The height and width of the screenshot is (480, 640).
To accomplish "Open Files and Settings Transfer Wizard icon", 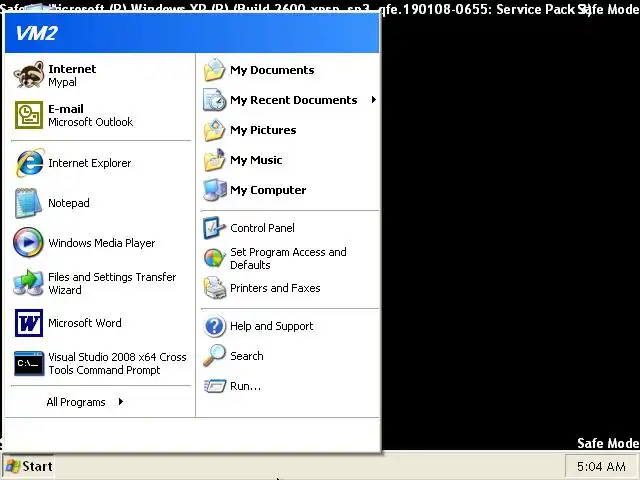I will tap(28, 283).
